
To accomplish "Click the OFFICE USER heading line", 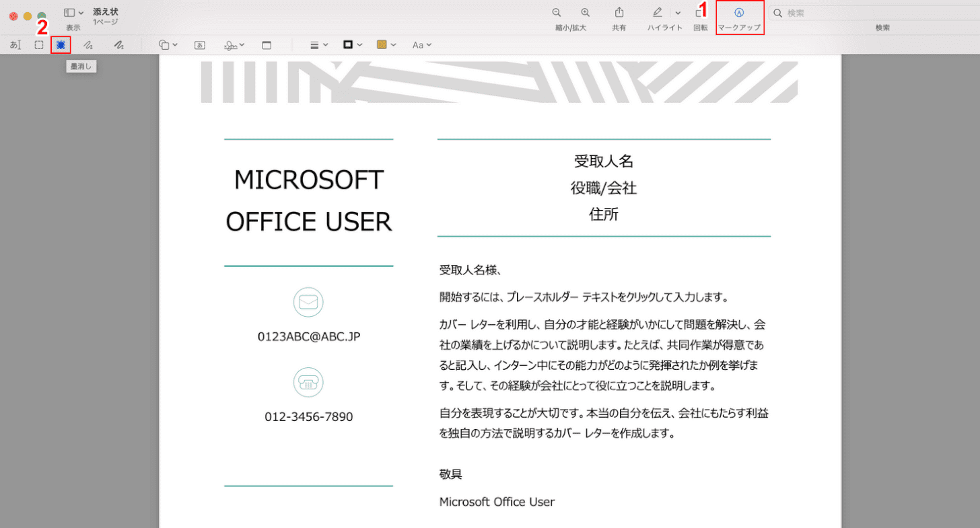I will pos(309,221).
